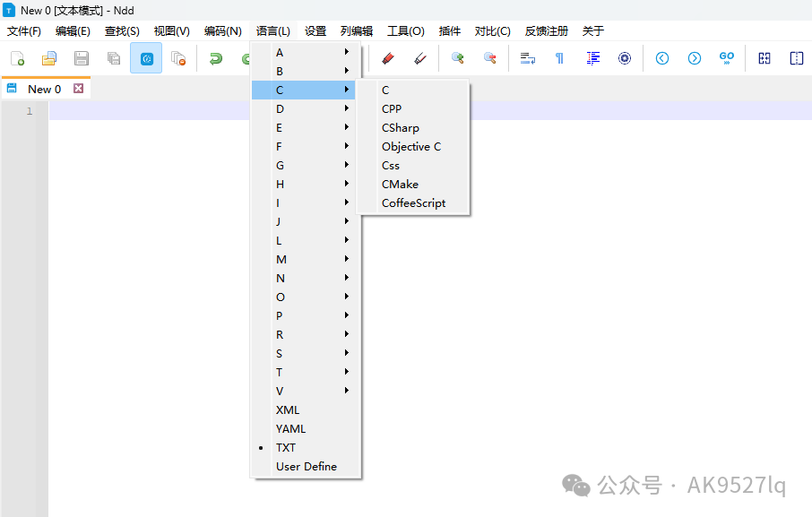Select Objective C language
The image size is (812, 517).
tap(413, 146)
